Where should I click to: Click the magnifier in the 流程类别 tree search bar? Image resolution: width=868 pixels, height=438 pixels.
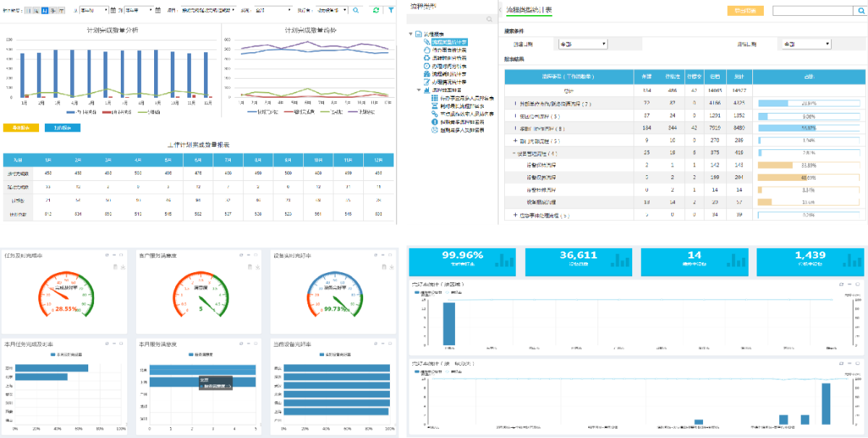click(490, 20)
